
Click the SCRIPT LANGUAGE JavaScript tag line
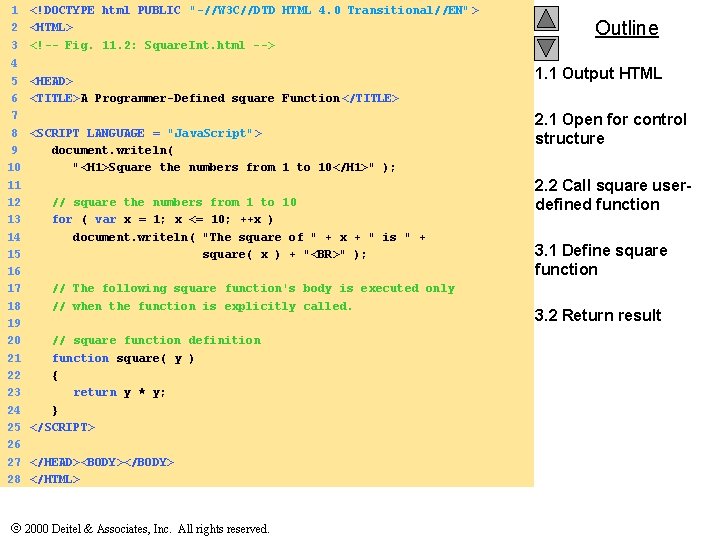tap(146, 133)
